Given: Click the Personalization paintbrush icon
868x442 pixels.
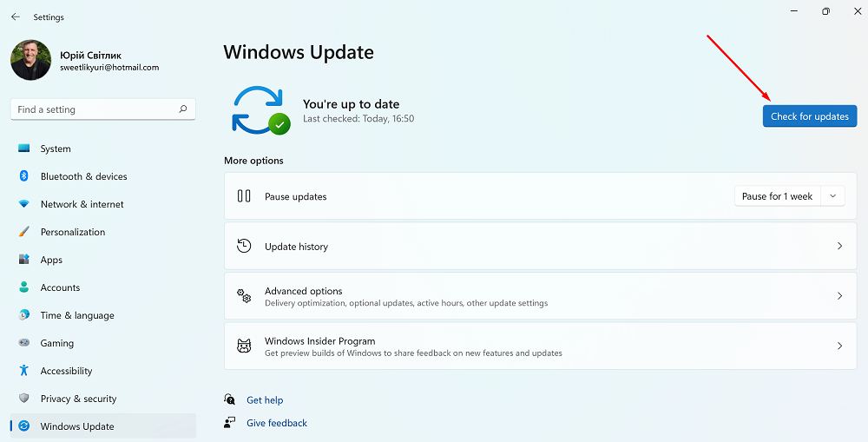Looking at the screenshot, I should point(24,232).
